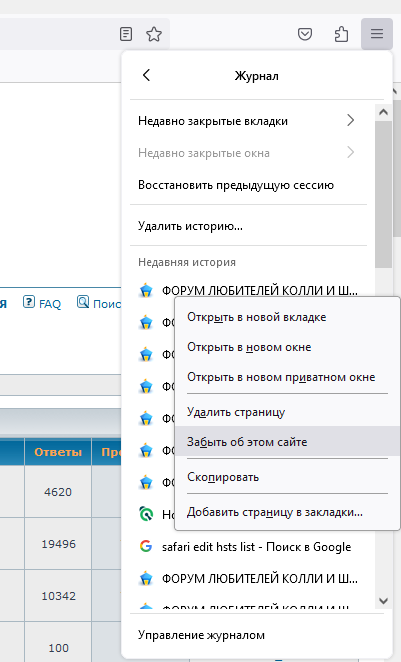Click the Недавняя история section label
The image size is (401, 662).
click(187, 262)
